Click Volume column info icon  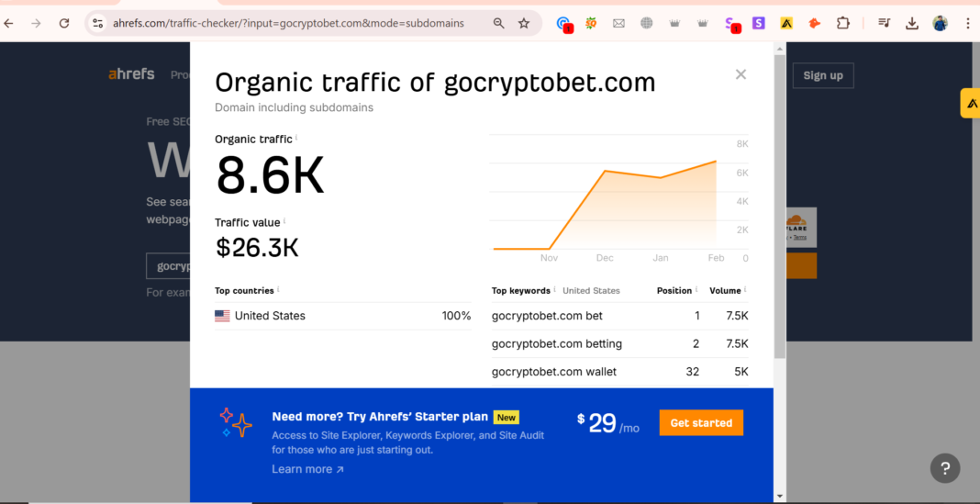tap(745, 289)
